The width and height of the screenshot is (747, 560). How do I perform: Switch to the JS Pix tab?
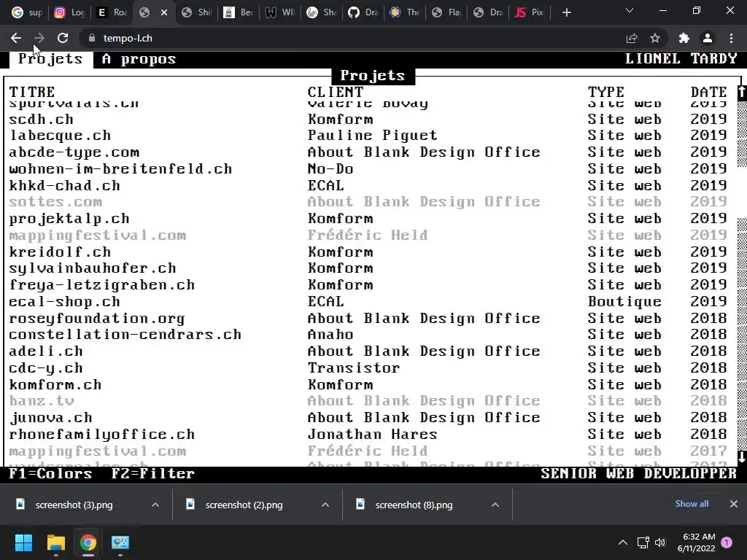(x=529, y=12)
